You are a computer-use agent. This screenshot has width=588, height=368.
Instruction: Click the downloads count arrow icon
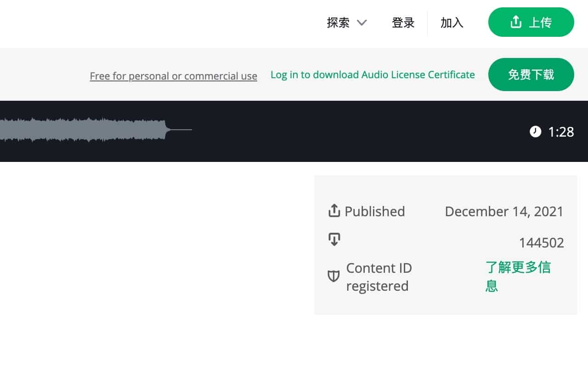334,239
